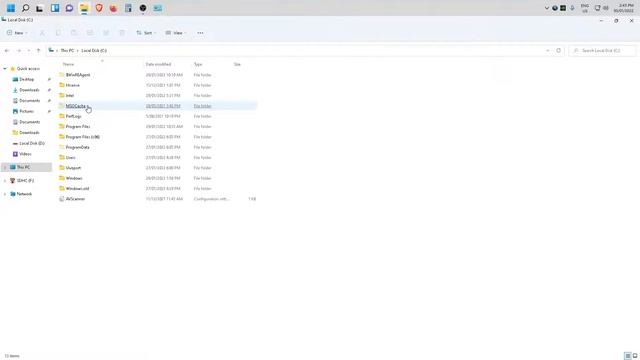Select SDHC (F:) in the sidebar
This screenshot has height=360, width=640.
tap(25, 180)
